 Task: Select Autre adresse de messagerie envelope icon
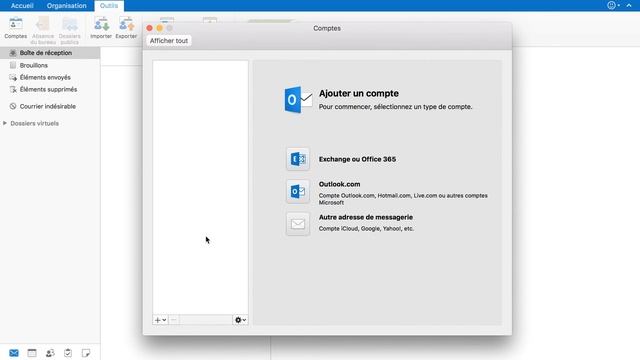[298, 224]
